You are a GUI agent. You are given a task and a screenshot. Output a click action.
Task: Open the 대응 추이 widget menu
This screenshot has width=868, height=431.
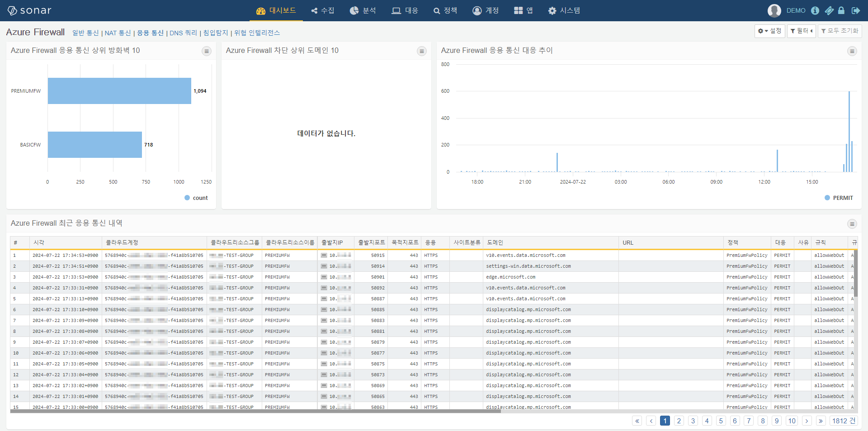point(852,51)
